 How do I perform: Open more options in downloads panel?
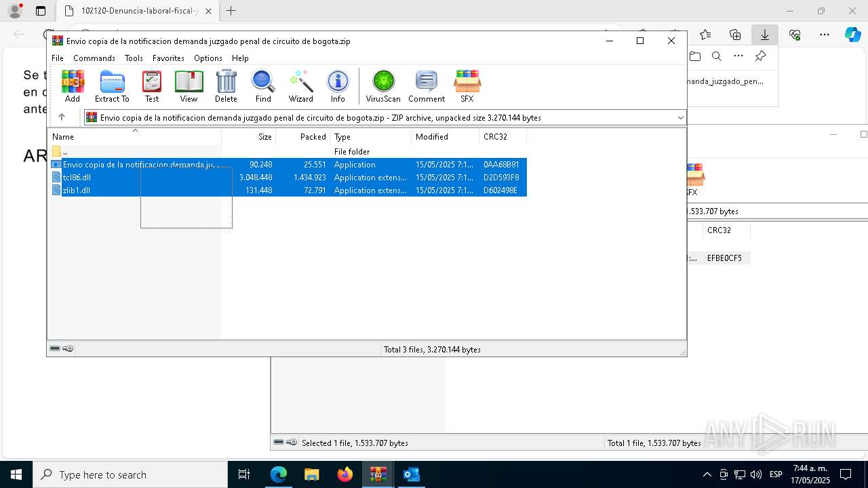(738, 56)
